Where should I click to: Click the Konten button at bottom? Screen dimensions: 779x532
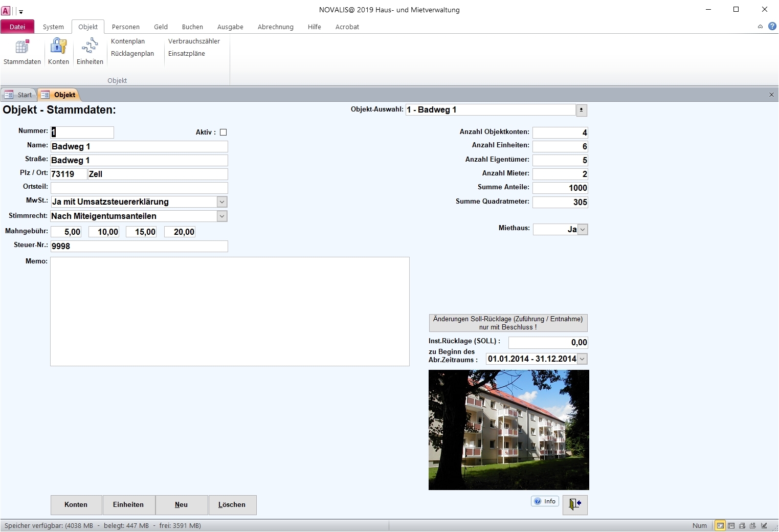pyautogui.click(x=76, y=505)
